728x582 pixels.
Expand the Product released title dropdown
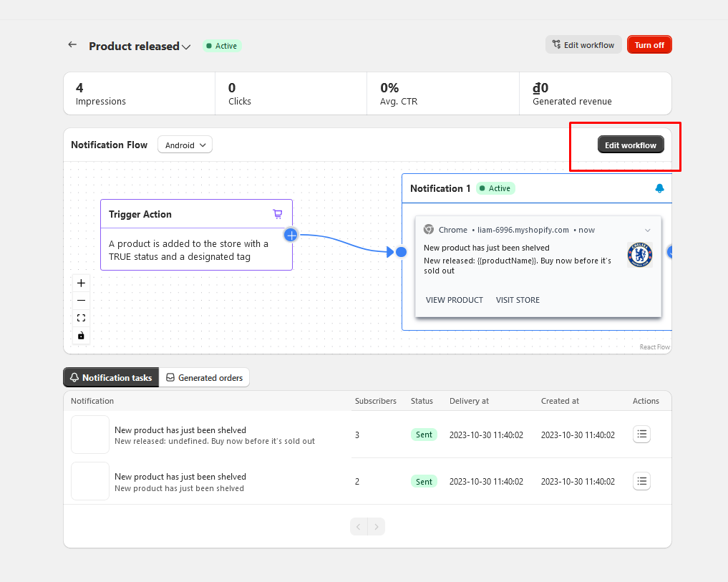point(186,47)
